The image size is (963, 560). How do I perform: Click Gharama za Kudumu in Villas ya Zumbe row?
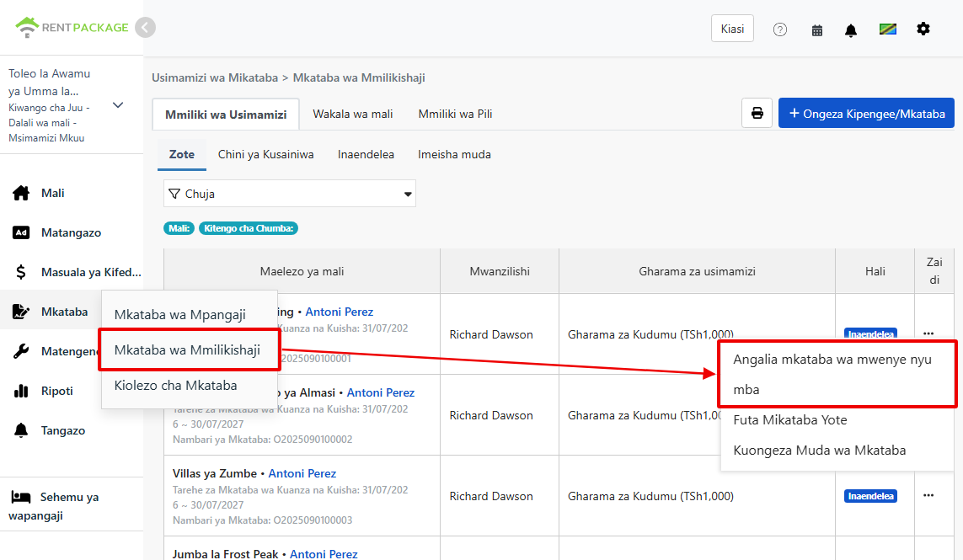click(x=650, y=496)
